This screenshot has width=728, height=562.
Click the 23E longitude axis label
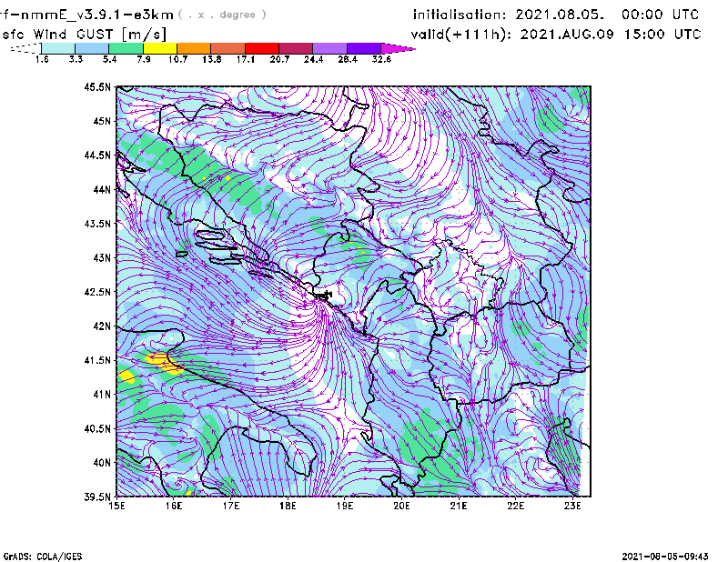tap(572, 506)
